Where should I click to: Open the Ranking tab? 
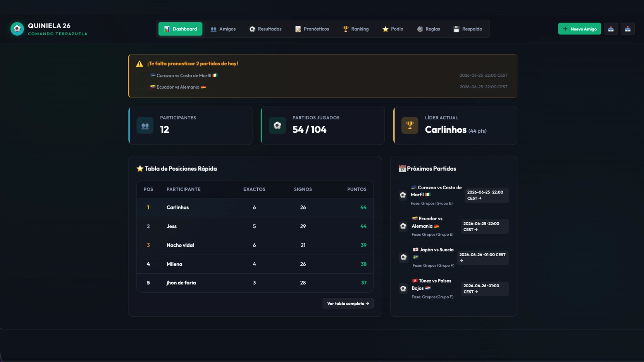(x=356, y=29)
